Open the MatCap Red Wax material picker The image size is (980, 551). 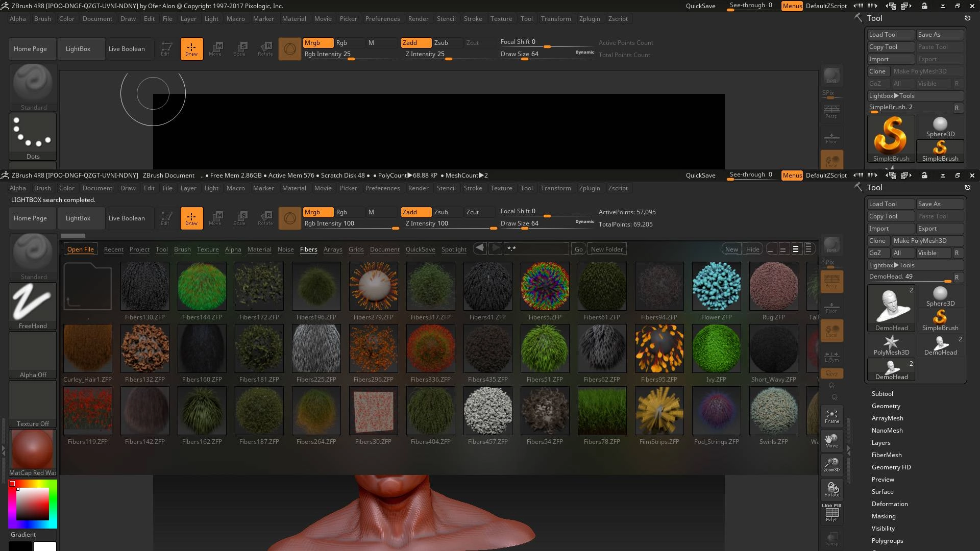pyautogui.click(x=33, y=453)
